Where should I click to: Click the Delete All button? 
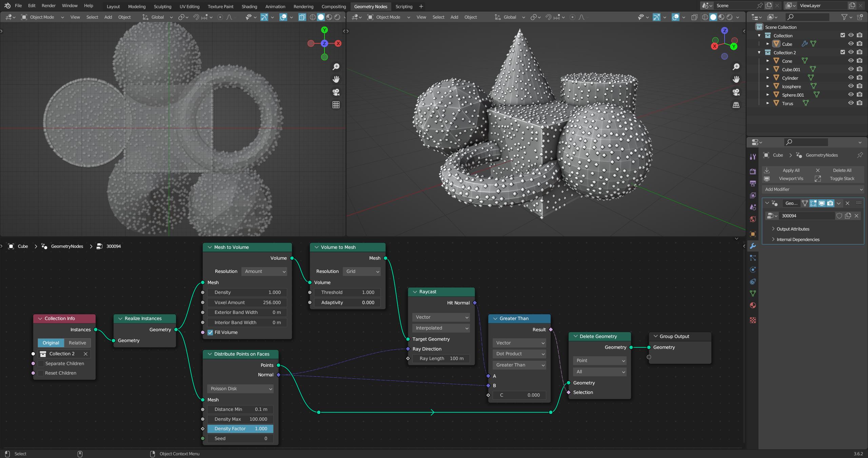coord(838,170)
